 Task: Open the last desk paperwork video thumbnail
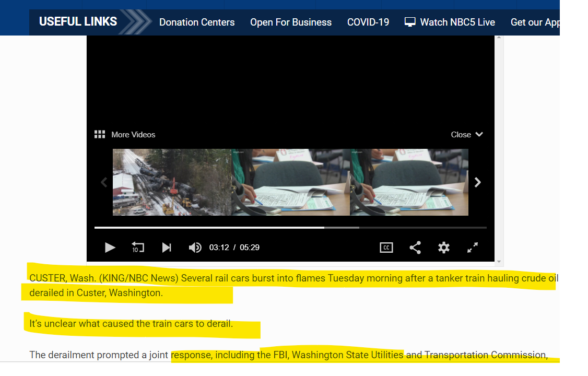pyautogui.click(x=409, y=182)
